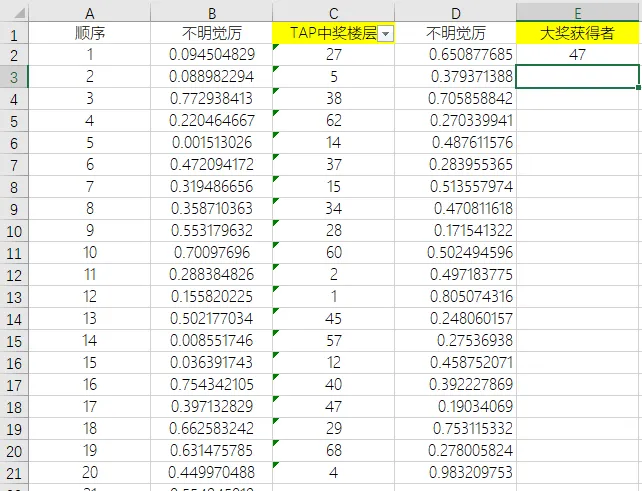This screenshot has height=491, width=642.
Task: Select cell with 0.319486656
Action: [212, 186]
